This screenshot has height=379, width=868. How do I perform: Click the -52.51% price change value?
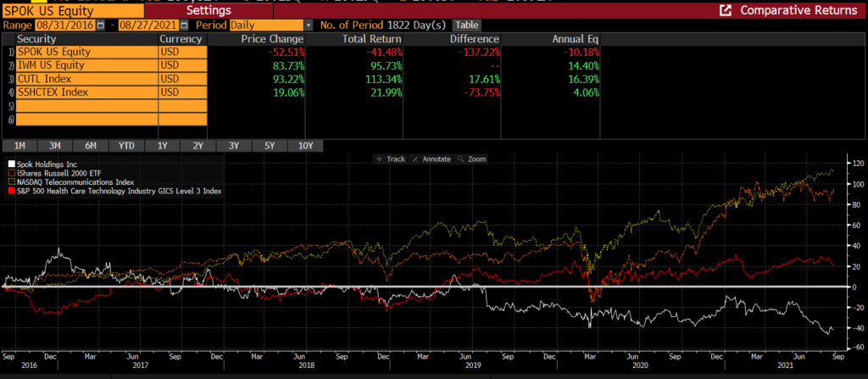pos(285,52)
